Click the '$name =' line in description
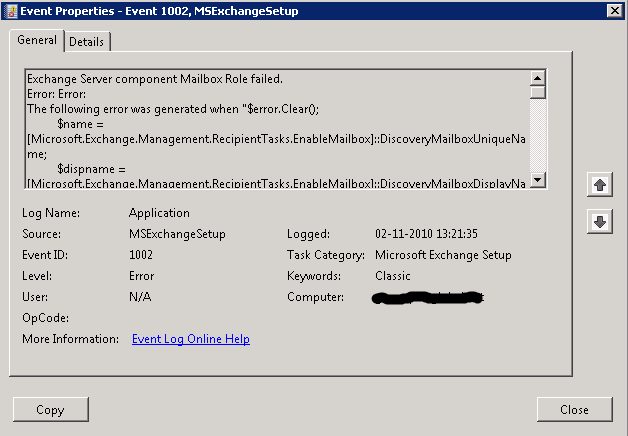Image resolution: width=628 pixels, height=436 pixels. (81, 124)
